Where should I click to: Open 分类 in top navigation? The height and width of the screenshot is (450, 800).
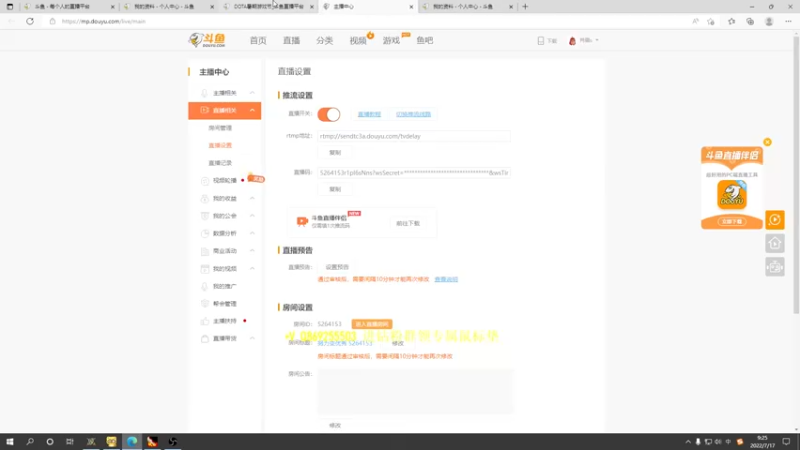(x=324, y=40)
